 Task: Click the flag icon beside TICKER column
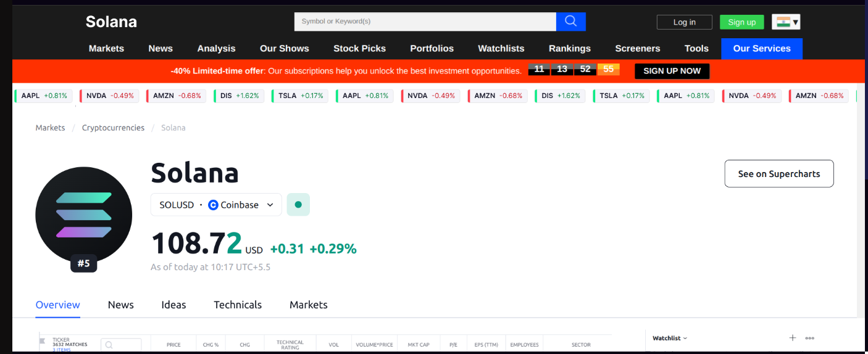[x=43, y=340]
